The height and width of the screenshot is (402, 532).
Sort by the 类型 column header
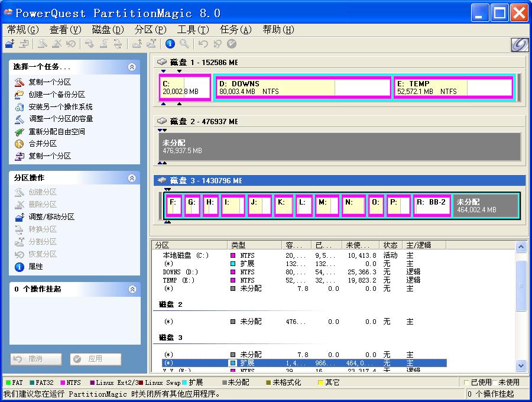click(254, 245)
